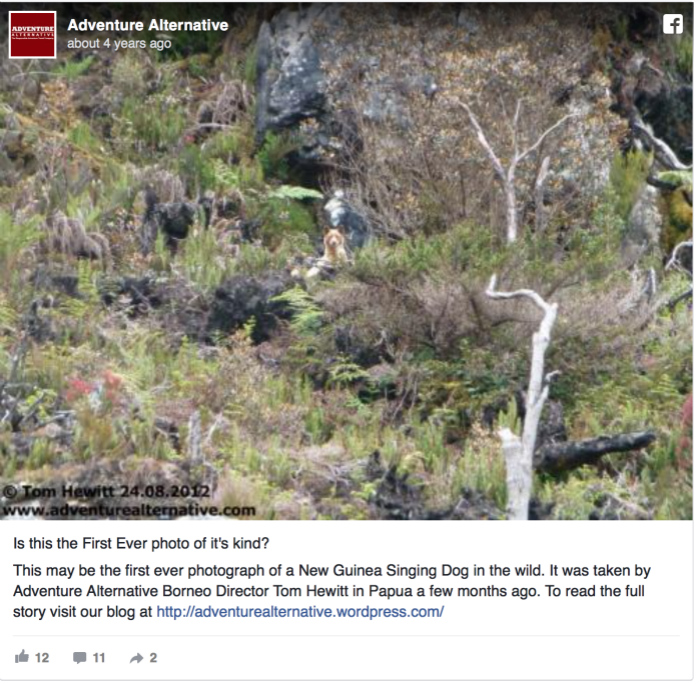Open the Adventure Alternative page name link
This screenshot has height=684, width=700.
148,25
